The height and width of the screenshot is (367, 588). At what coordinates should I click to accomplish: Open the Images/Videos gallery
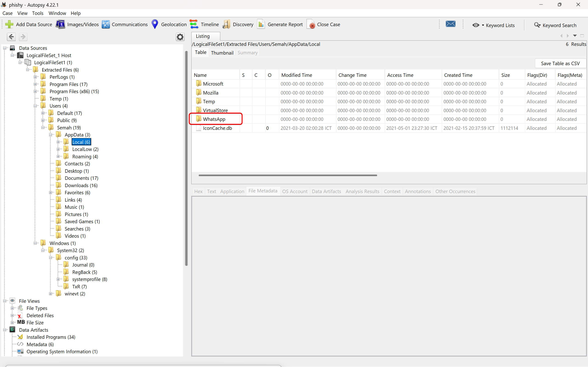77,24
